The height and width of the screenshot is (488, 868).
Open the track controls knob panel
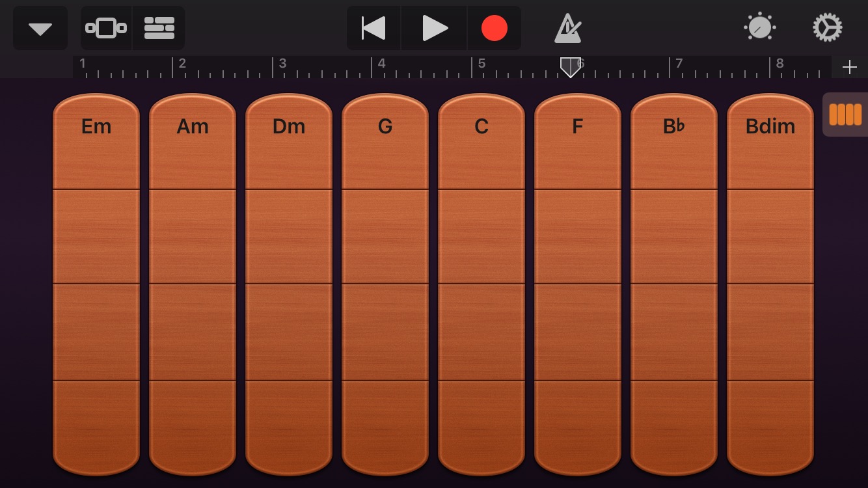(759, 27)
